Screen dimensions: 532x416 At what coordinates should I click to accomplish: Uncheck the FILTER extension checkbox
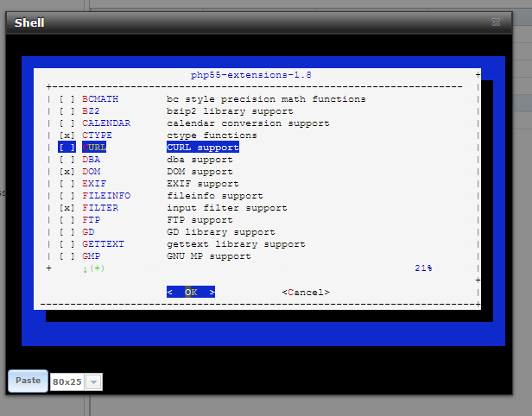[66, 208]
